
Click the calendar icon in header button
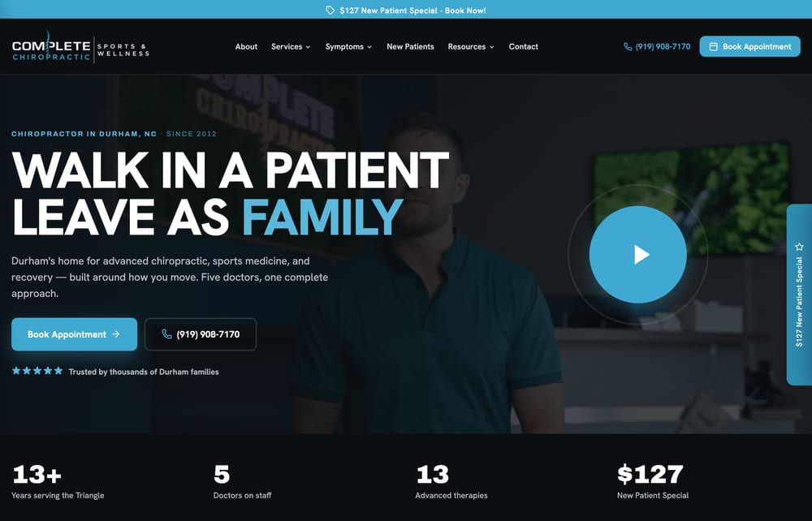[713, 46]
